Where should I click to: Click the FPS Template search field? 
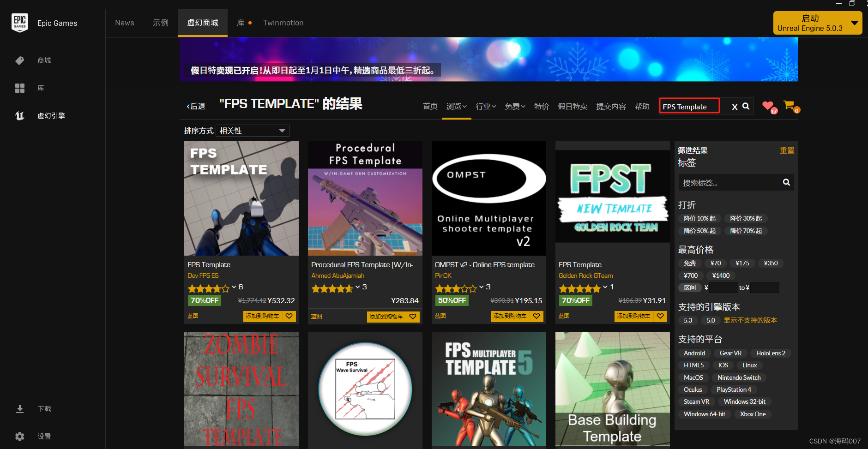point(689,106)
